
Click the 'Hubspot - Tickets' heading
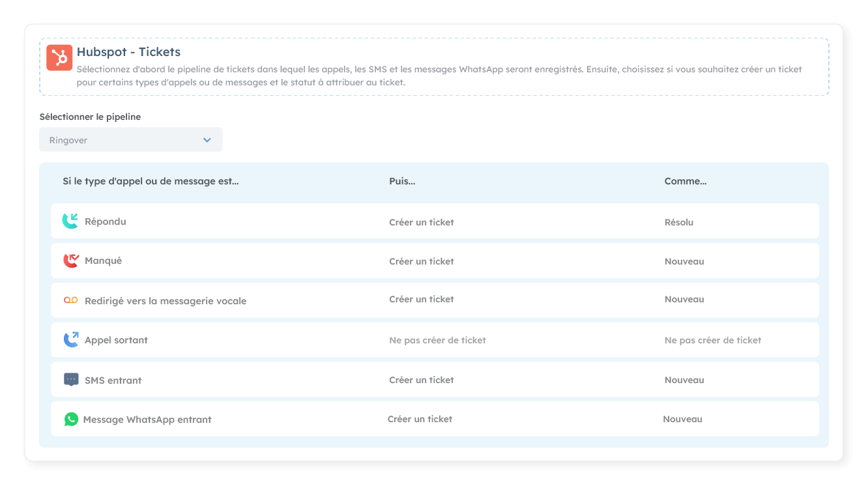point(128,52)
